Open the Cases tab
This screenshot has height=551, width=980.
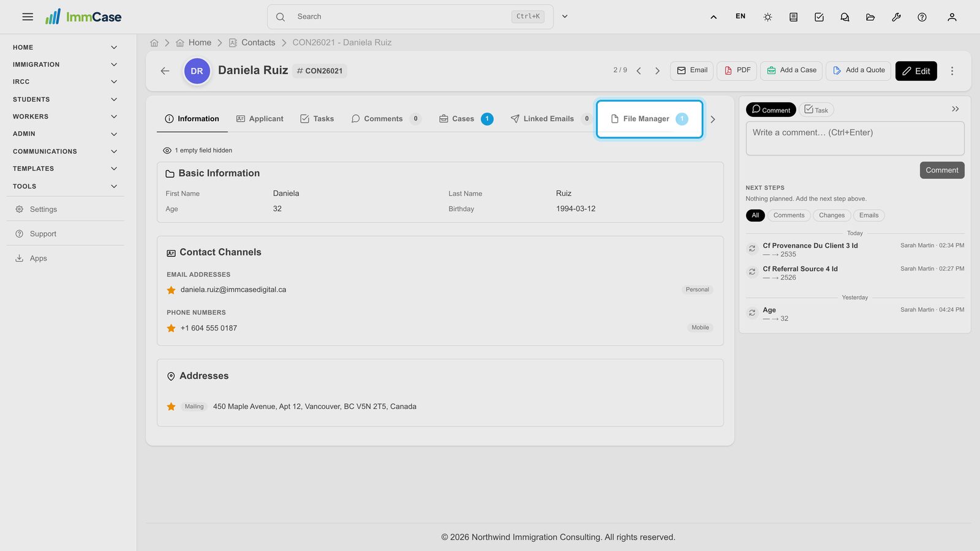click(x=466, y=119)
